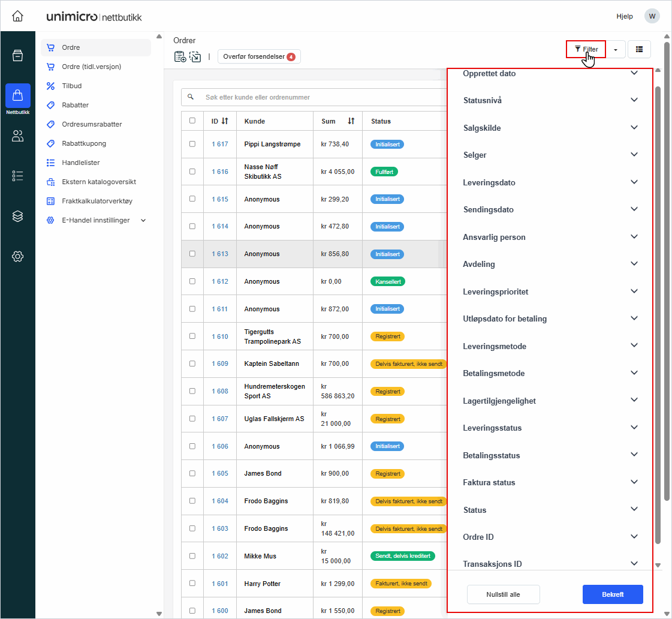Click the new order icon under Ordrer
Screen dimensions: 672x619
tap(180, 57)
